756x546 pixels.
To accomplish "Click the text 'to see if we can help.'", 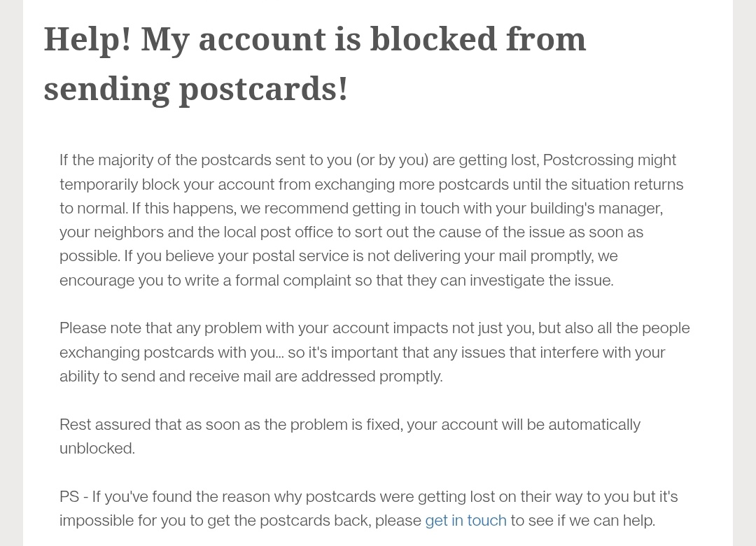I will click(582, 520).
